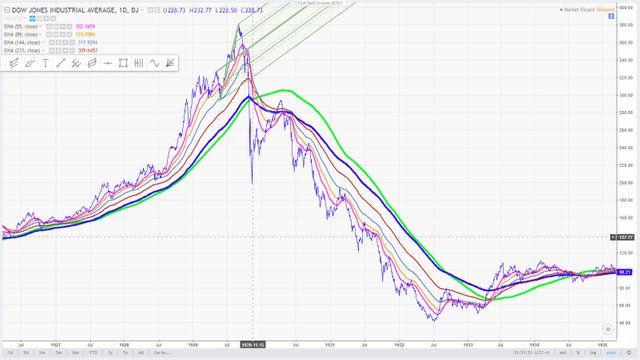
Task: Click the 1929-11-15 date marker
Action: (253, 345)
